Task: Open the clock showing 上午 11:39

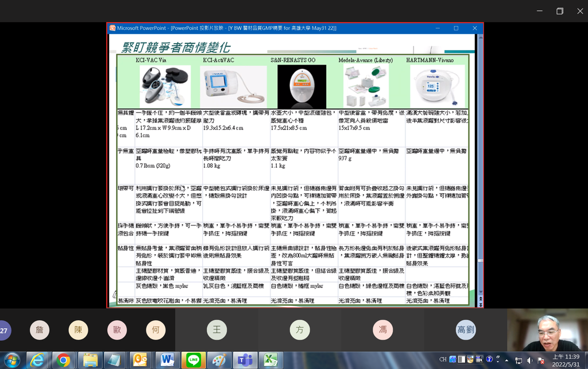Action: pos(566,360)
